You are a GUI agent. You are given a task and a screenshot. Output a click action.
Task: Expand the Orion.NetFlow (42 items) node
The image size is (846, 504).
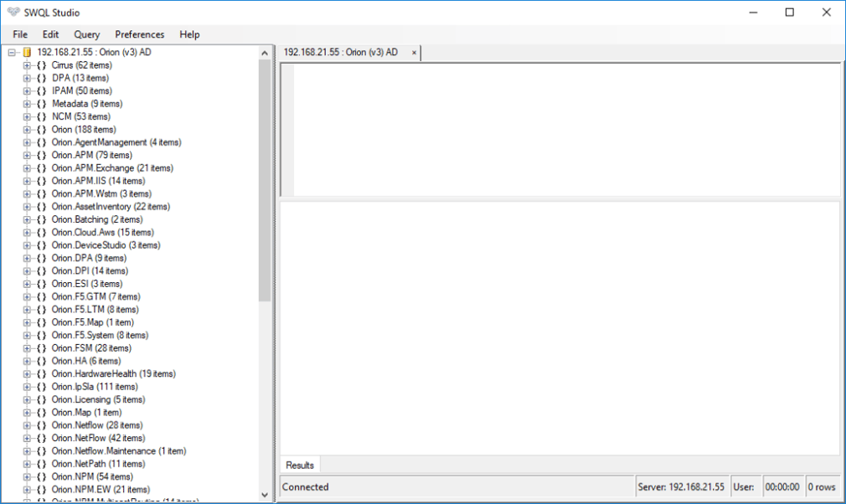pos(27,438)
